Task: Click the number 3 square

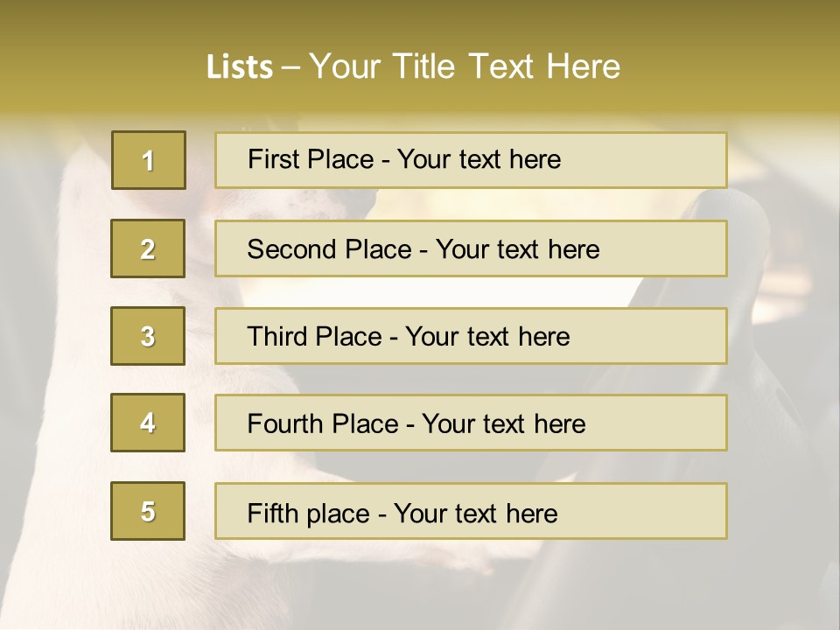Action: point(148,336)
